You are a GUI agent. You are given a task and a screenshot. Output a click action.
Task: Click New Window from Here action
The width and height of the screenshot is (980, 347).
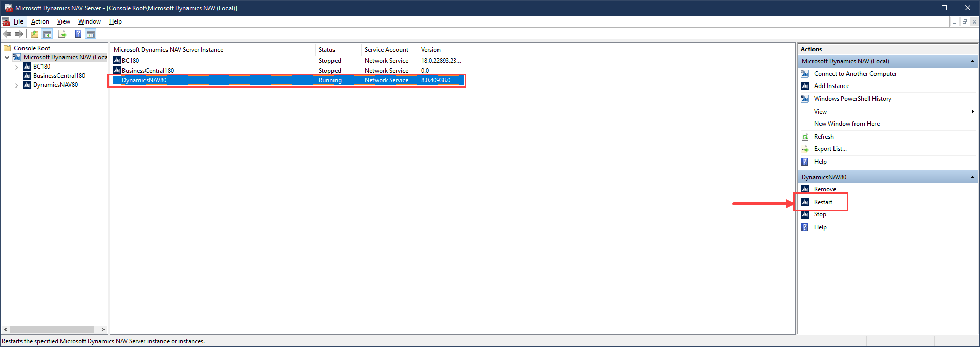(x=847, y=124)
